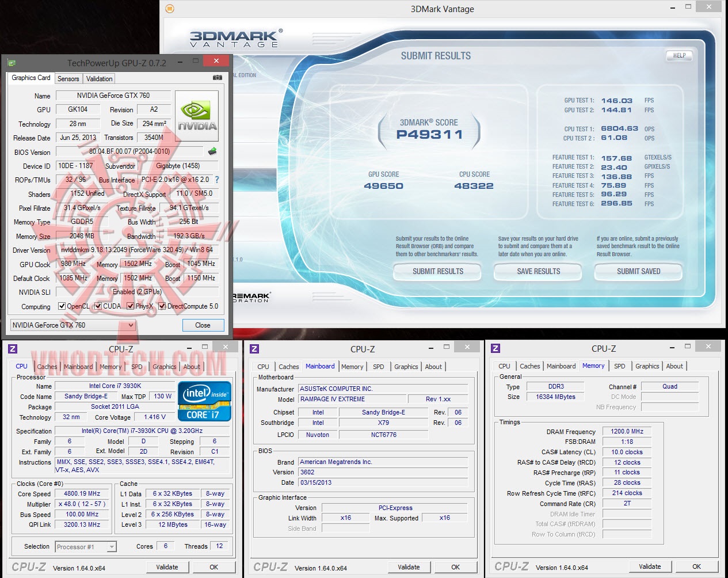Viewport: 728px width, 578px height.
Task: Switch to the Sensors tab in GPU-Z
Action: tap(68, 79)
